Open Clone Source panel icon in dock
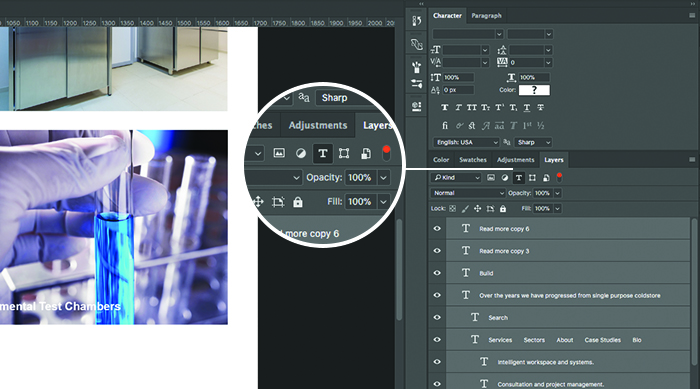 coord(416,106)
